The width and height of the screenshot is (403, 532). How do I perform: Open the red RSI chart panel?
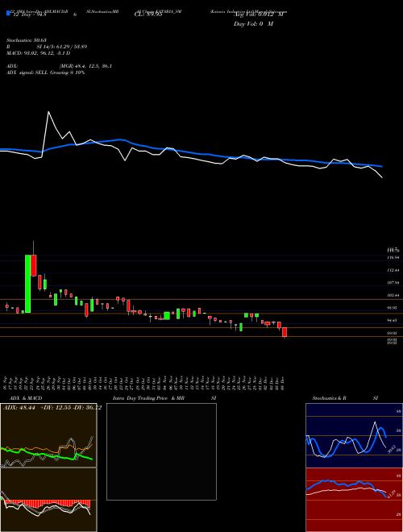coord(354,500)
